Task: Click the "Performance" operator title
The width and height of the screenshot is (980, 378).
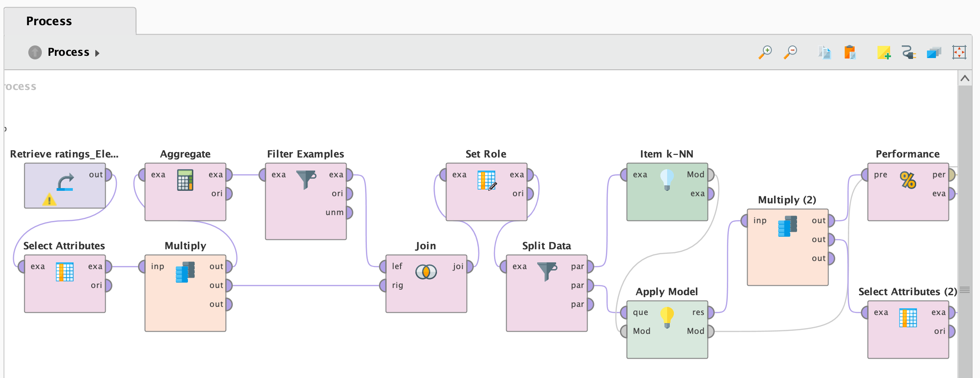Action: click(x=908, y=154)
